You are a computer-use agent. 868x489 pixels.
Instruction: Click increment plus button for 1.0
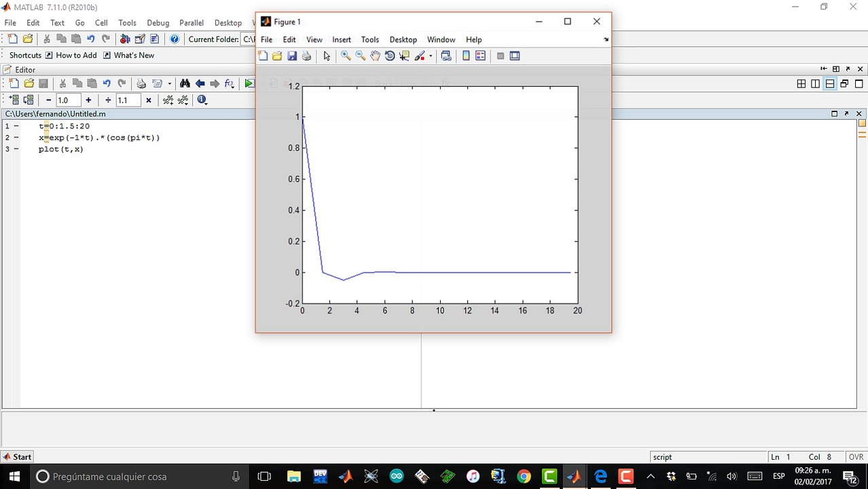coord(88,100)
